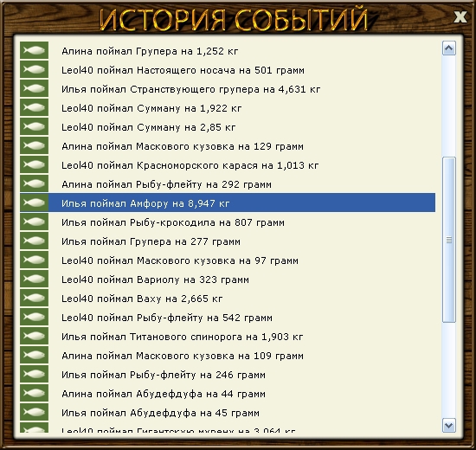476x450 pixels.
Task: Close the История событий window
Action: [x=460, y=17]
